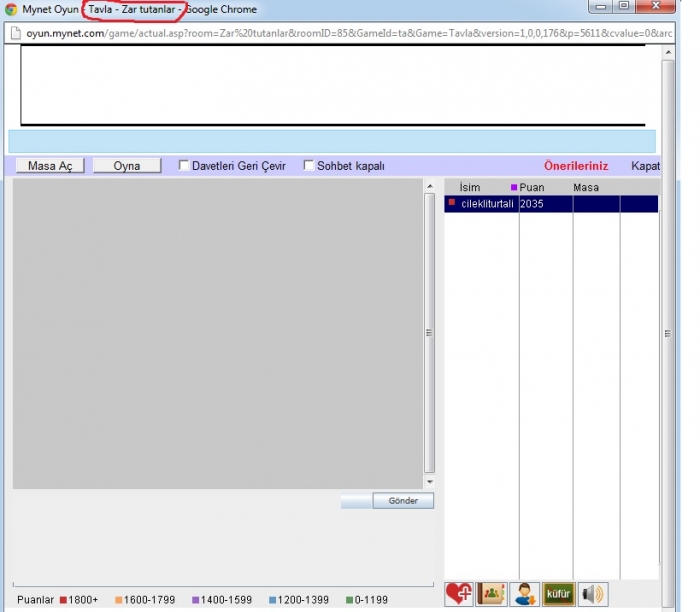Click the chat area scrollbar thumb

click(x=429, y=333)
